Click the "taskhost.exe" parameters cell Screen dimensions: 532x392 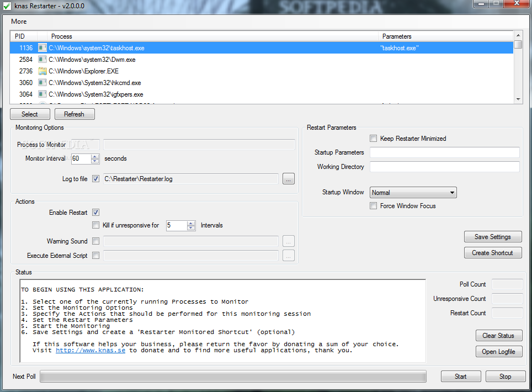(400, 48)
